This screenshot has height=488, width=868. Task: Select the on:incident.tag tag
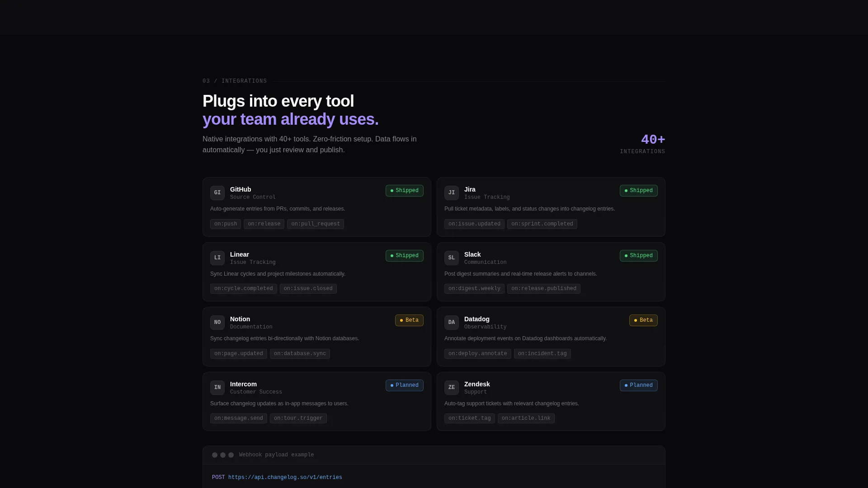click(x=542, y=354)
